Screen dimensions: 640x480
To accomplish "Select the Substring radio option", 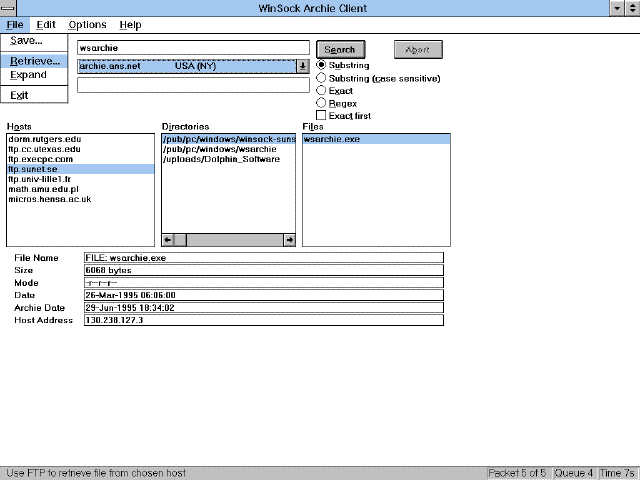I will (343, 65).
